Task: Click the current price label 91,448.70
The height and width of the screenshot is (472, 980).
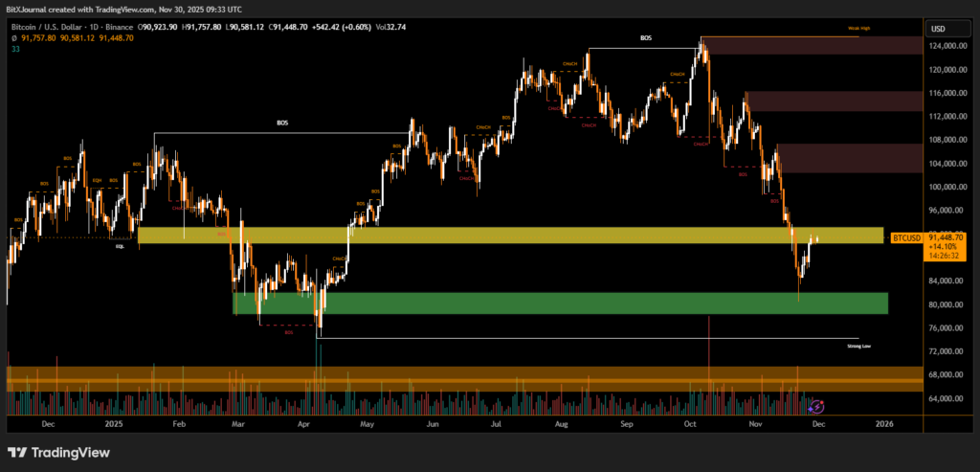Action: [947, 237]
